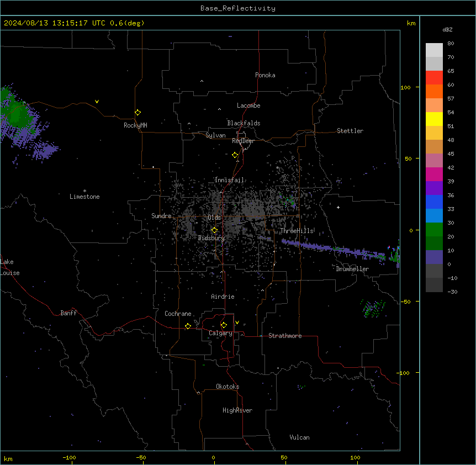
Task: Click the yellow V marker east of Calgary
Action: coord(237,323)
